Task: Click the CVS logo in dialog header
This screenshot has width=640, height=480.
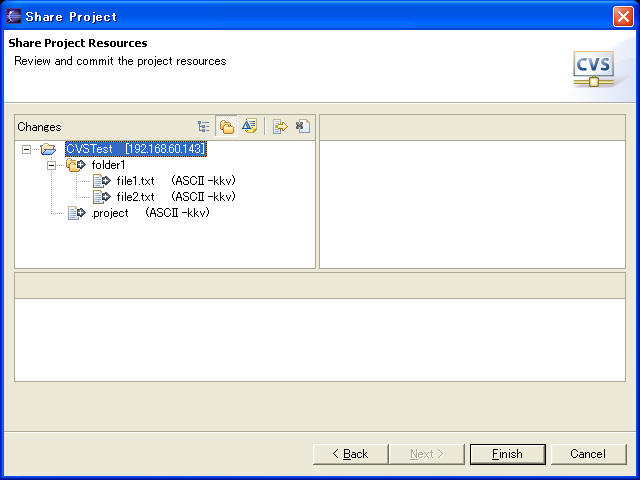Action: click(593, 67)
